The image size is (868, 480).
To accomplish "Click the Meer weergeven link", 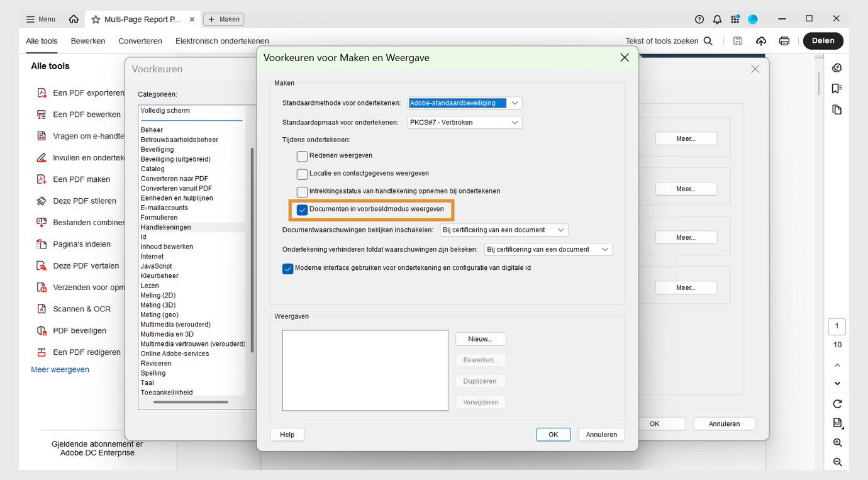I will point(60,370).
